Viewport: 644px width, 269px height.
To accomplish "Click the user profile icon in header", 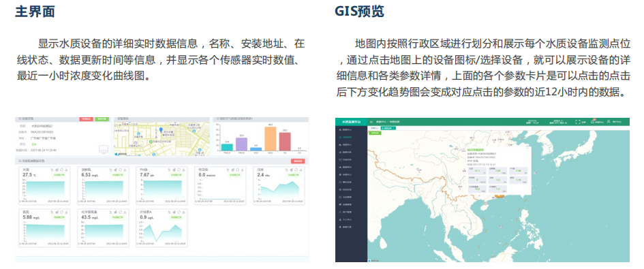I will [x=609, y=122].
